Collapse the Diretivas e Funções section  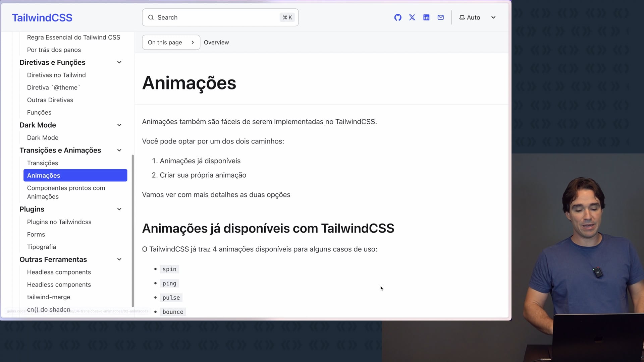coord(119,62)
